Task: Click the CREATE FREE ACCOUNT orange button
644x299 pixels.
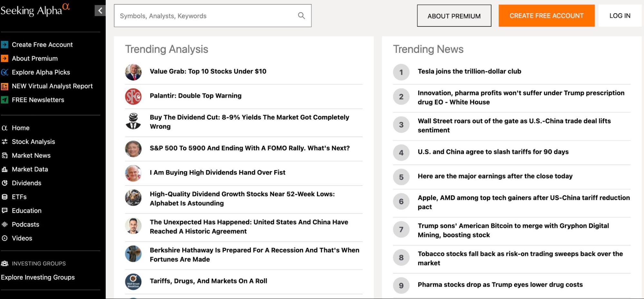Action: (546, 15)
